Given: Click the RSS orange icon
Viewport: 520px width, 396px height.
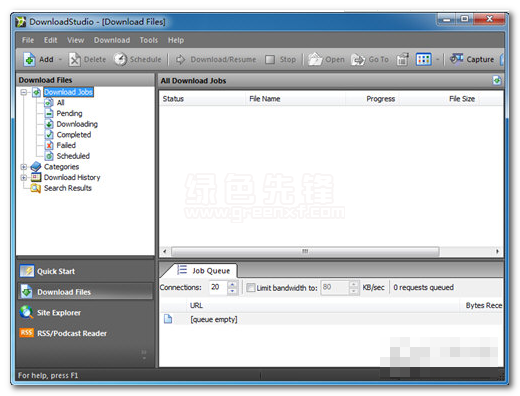Looking at the screenshot, I should (x=26, y=333).
